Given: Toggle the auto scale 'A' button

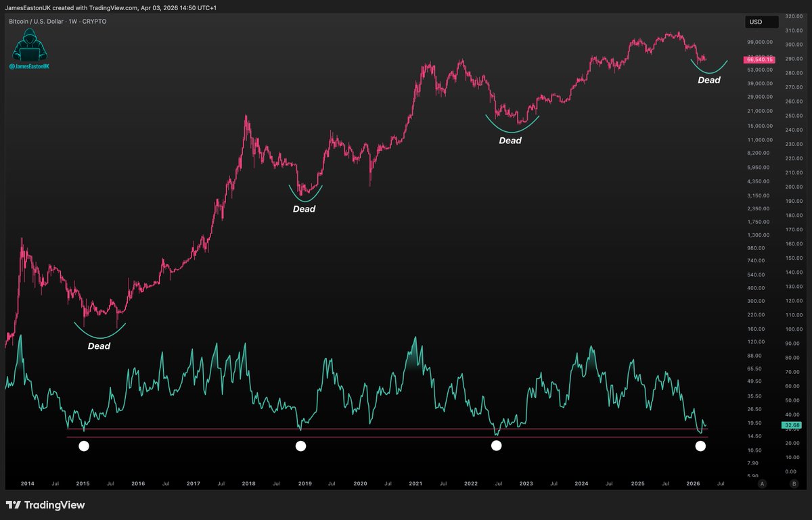Looking at the screenshot, I should [x=762, y=484].
